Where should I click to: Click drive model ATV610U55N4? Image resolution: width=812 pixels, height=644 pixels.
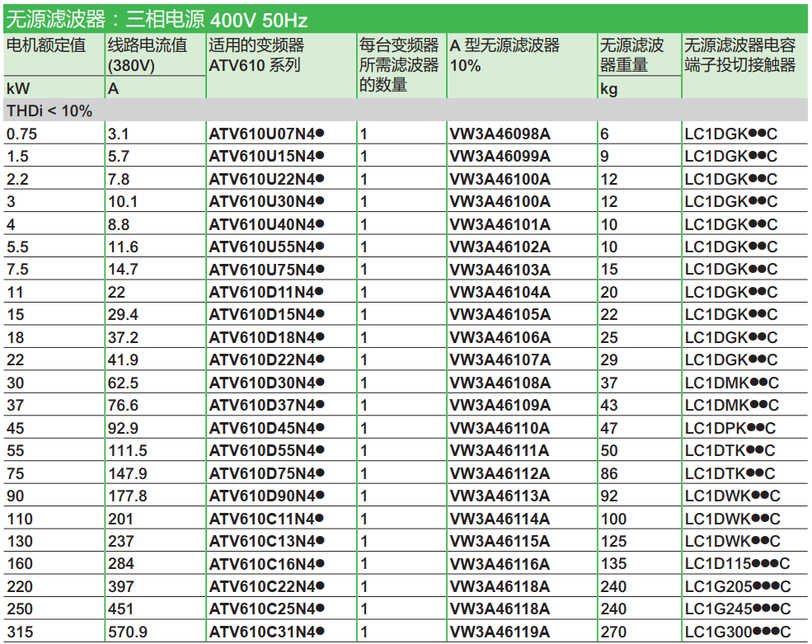click(265, 247)
